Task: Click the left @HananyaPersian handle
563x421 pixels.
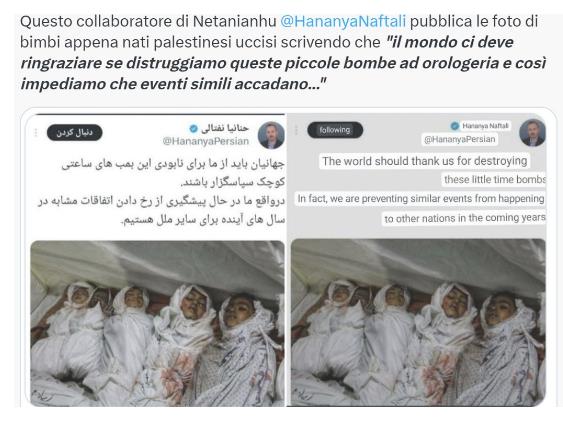Action: click(206, 141)
